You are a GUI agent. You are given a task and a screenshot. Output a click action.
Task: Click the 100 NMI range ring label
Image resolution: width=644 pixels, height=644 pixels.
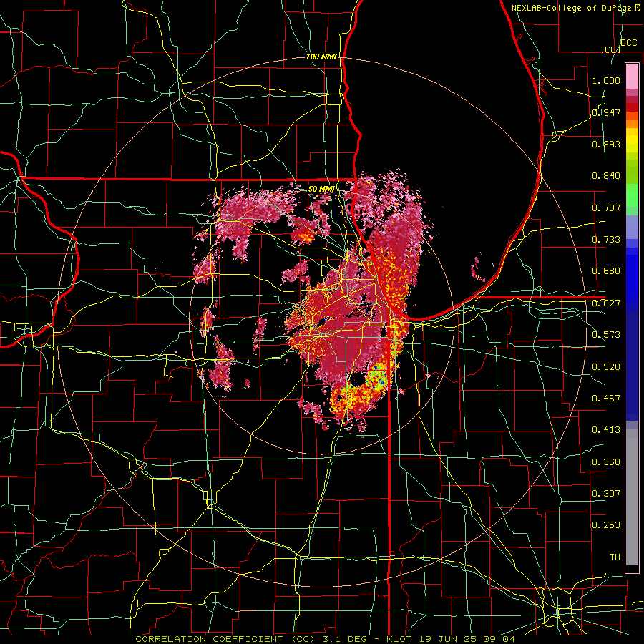(321, 57)
